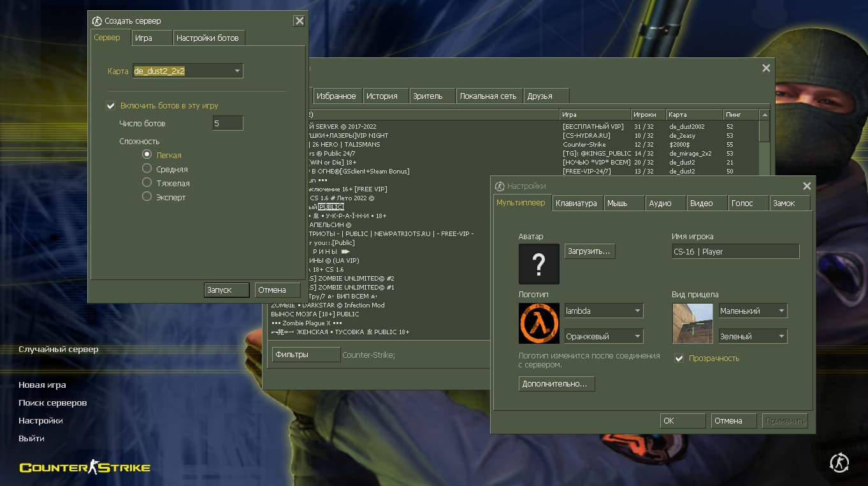Select Эксперт difficulty
This screenshot has width=868, height=486.
click(147, 197)
